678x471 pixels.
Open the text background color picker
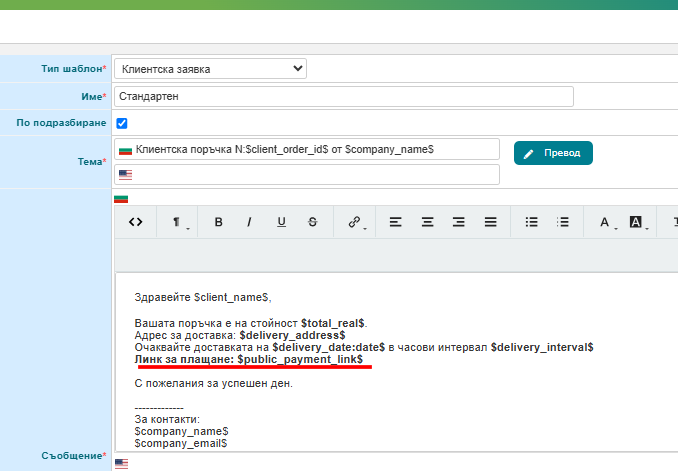(x=636, y=222)
